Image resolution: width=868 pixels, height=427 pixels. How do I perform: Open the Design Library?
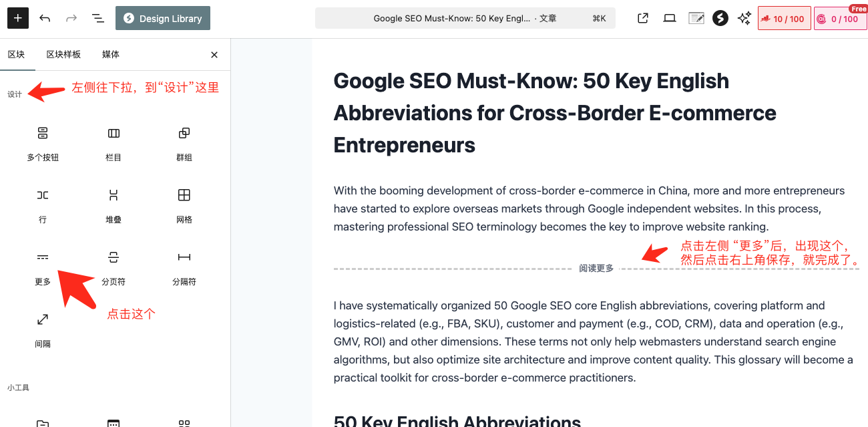coord(163,18)
